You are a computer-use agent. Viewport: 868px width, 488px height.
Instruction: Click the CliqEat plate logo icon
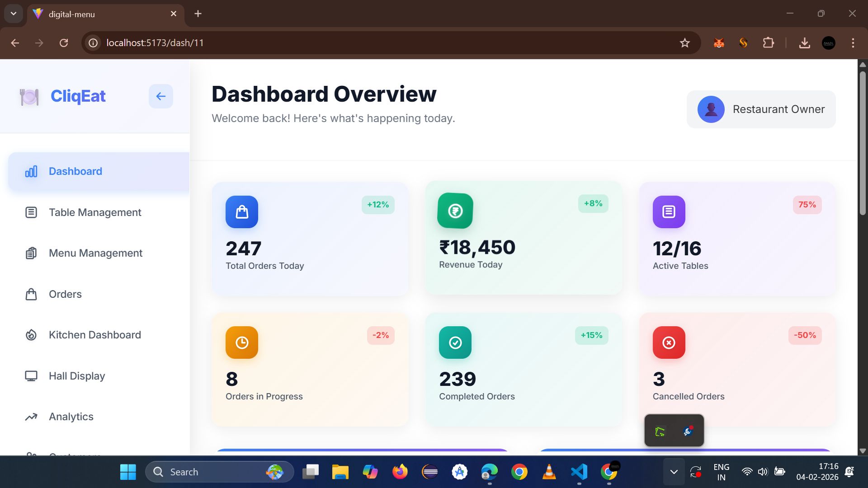pos(29,97)
